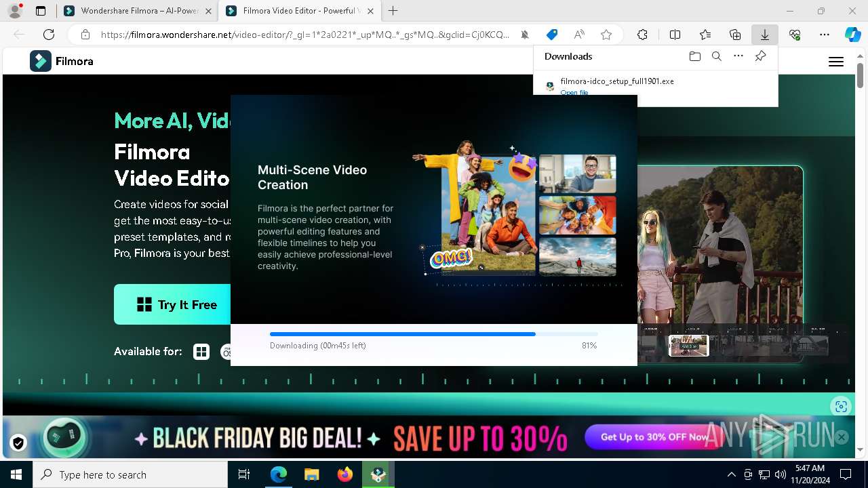The height and width of the screenshot is (488, 868).
Task: Activate the Read aloud icon
Action: 579,35
